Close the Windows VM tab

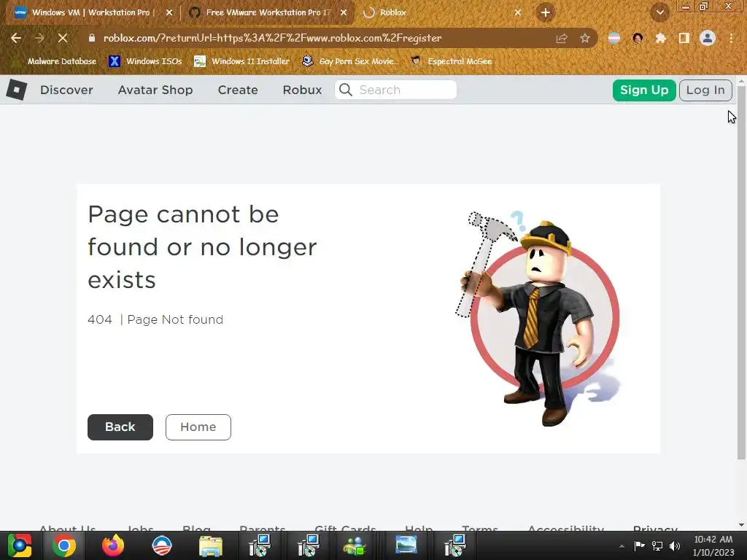pyautogui.click(x=169, y=13)
